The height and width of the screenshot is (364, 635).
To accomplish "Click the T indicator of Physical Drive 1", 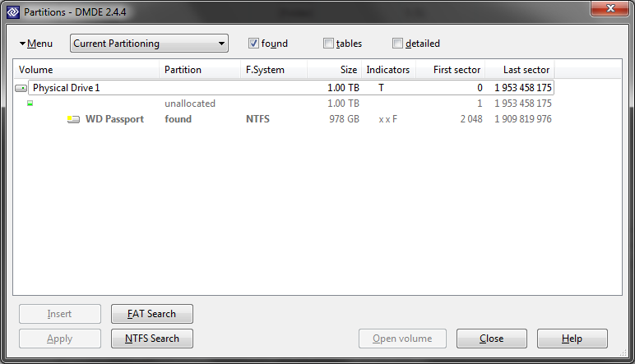I will [381, 88].
